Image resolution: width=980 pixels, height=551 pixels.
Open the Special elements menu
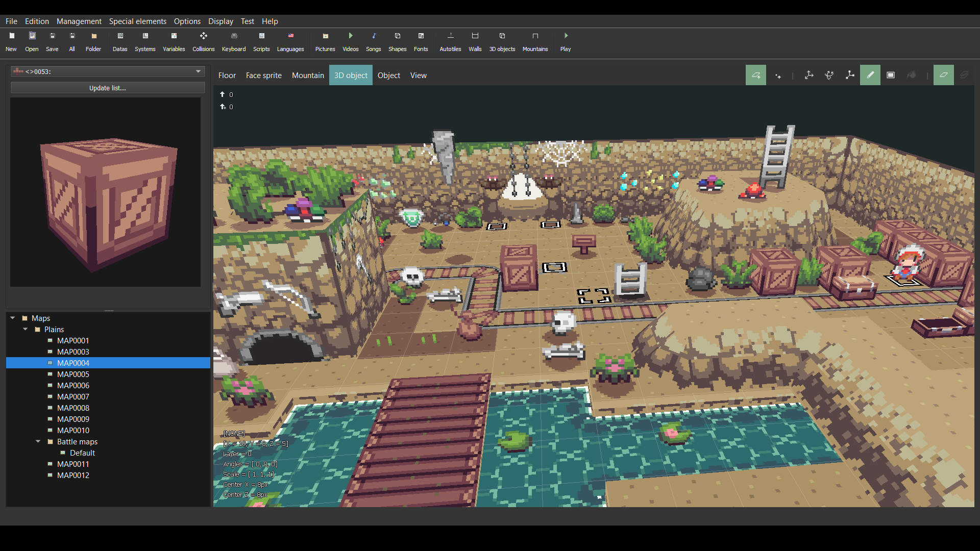(x=137, y=21)
